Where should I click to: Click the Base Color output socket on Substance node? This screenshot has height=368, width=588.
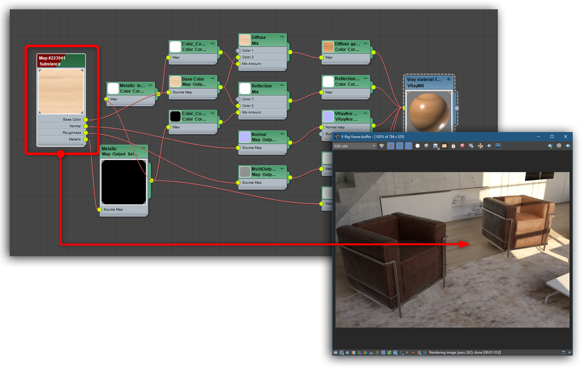click(x=86, y=119)
